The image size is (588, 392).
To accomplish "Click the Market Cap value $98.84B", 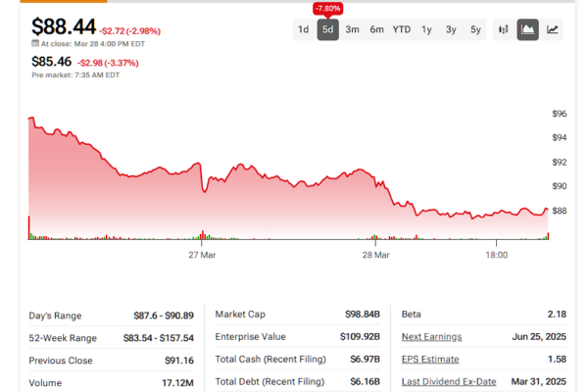I will coord(363,315).
